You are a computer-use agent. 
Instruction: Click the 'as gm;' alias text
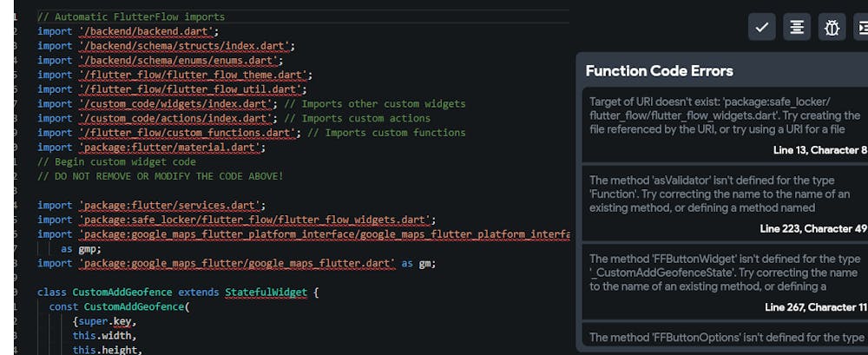[419, 263]
